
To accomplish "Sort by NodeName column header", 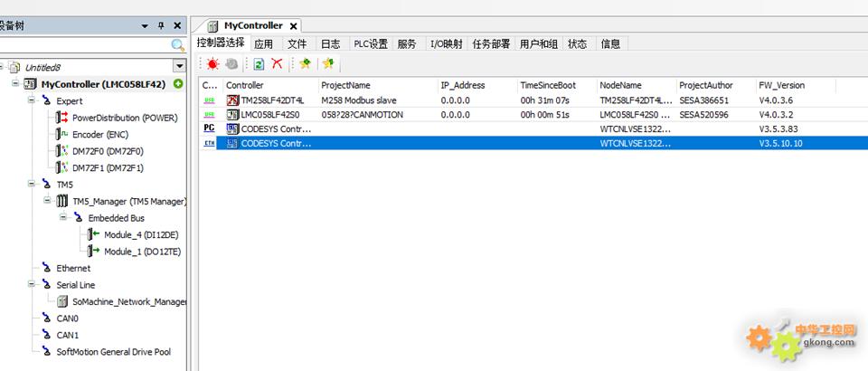I will point(637,85).
